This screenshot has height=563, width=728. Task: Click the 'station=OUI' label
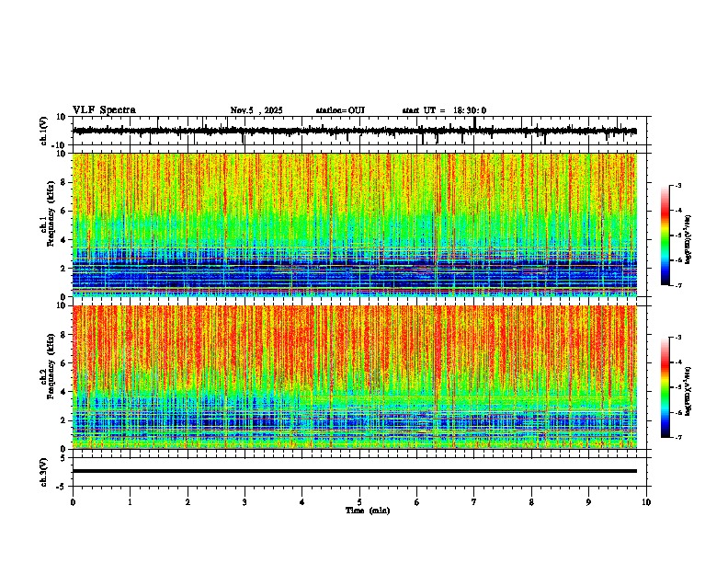340,110
